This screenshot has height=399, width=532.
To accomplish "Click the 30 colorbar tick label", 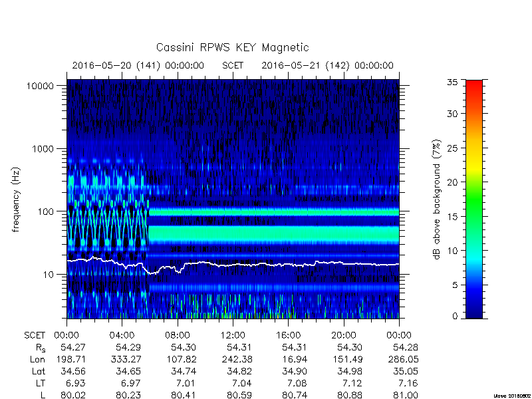I will (452, 114).
